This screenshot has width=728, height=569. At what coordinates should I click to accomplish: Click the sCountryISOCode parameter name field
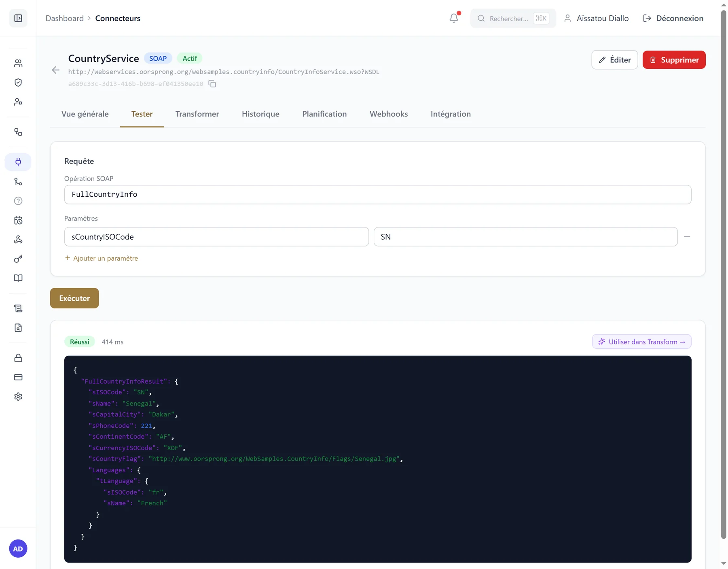216,237
